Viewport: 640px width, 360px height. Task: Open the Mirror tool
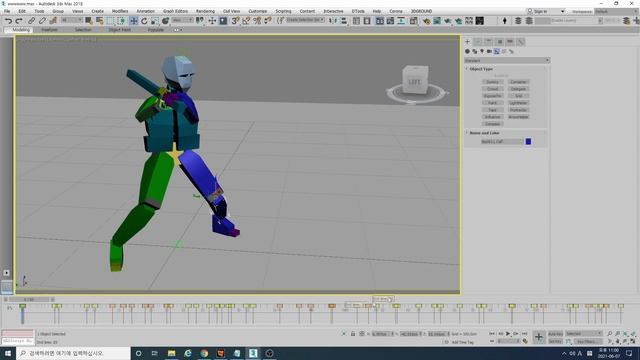point(333,21)
